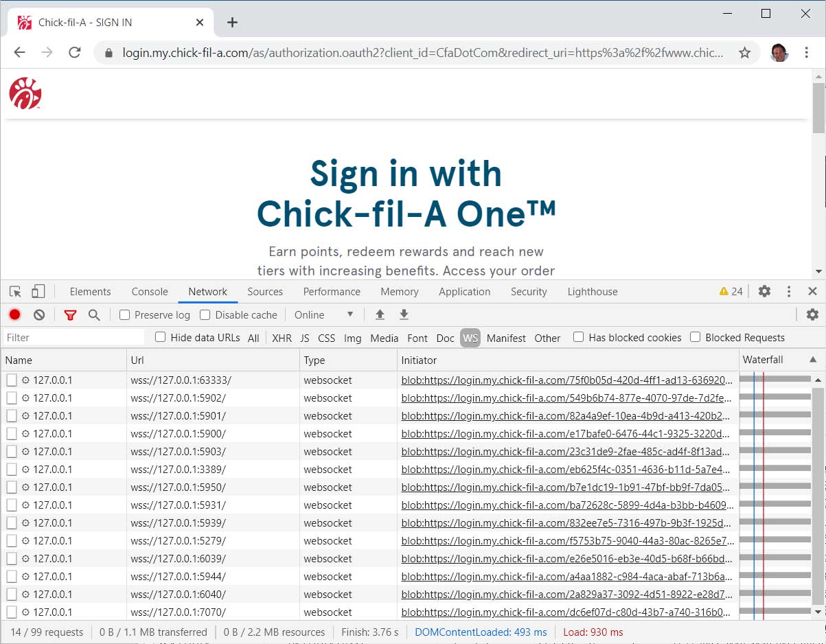Viewport: 826px width, 644px height.
Task: Toggle the red filter funnel icon
Action: 70,315
